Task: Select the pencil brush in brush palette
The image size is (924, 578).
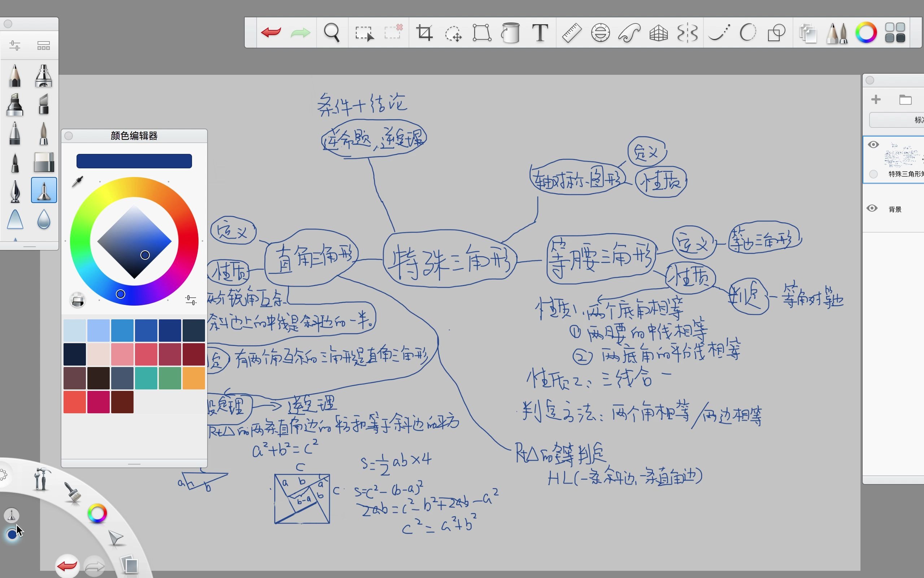Action: pos(15,75)
